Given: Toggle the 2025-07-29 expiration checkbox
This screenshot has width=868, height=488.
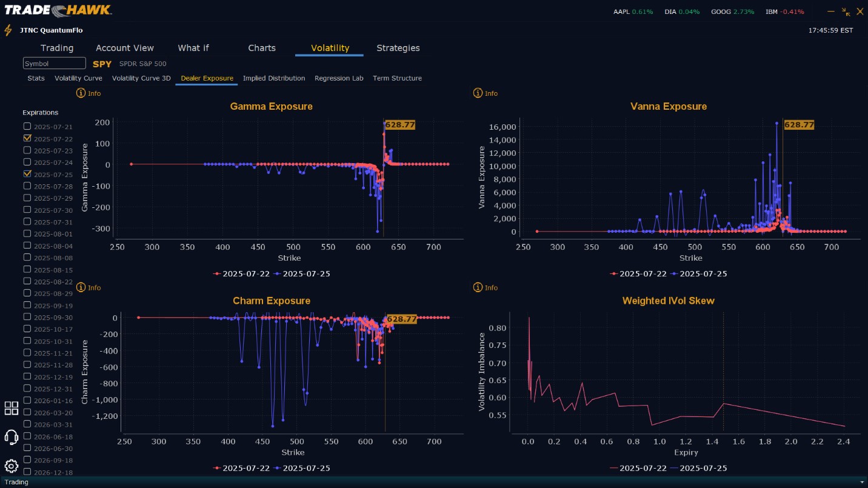Looking at the screenshot, I should click(x=27, y=198).
